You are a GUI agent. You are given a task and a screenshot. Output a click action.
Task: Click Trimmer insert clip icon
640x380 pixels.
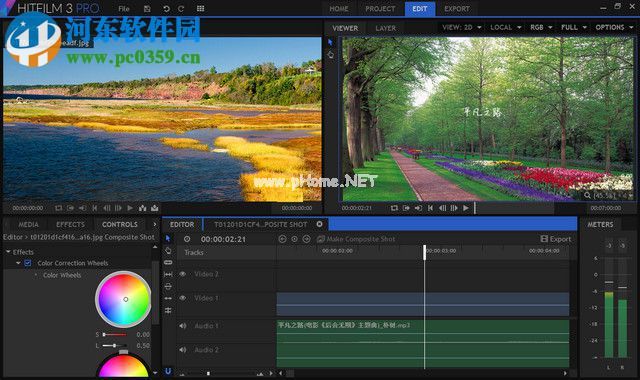[x=142, y=208]
